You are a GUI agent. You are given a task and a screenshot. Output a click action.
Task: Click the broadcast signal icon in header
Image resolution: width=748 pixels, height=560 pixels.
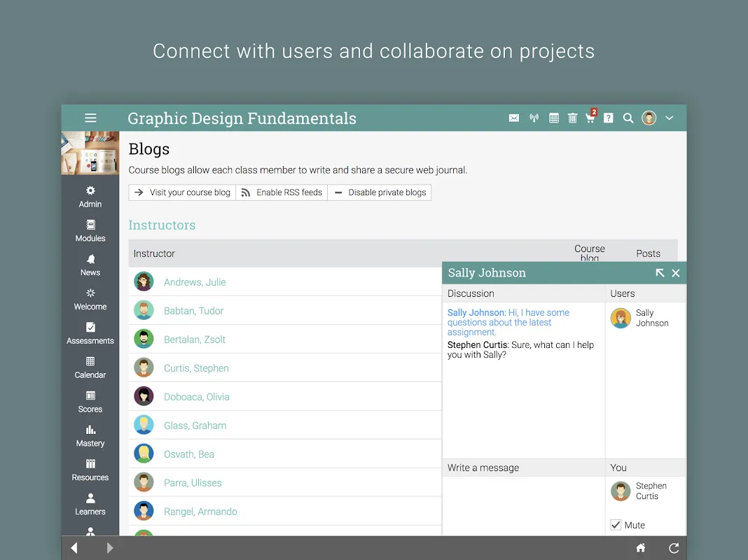pos(534,118)
